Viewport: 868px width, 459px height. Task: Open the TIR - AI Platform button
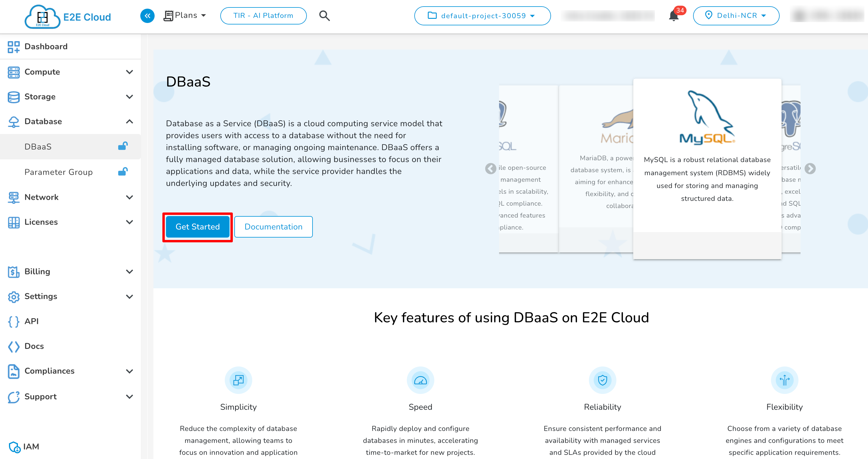(263, 16)
